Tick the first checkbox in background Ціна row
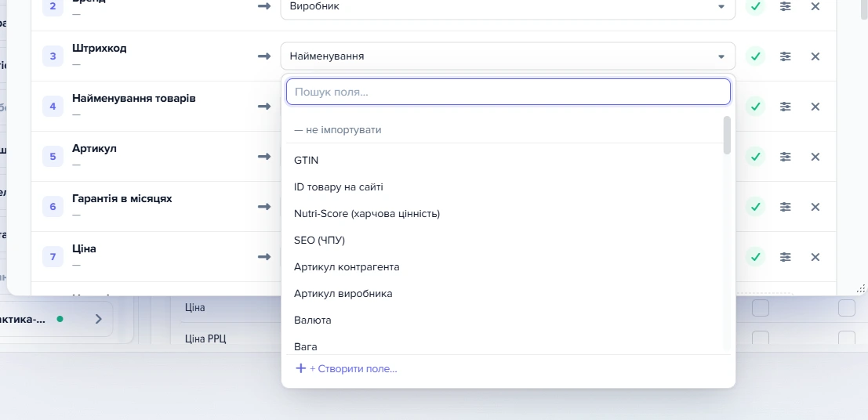Viewport: 868px width, 420px height. (760, 308)
